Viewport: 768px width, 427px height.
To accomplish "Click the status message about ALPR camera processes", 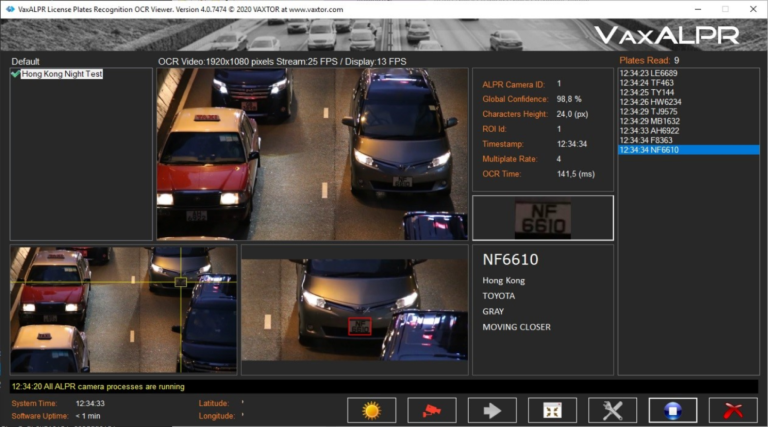I will (98, 386).
